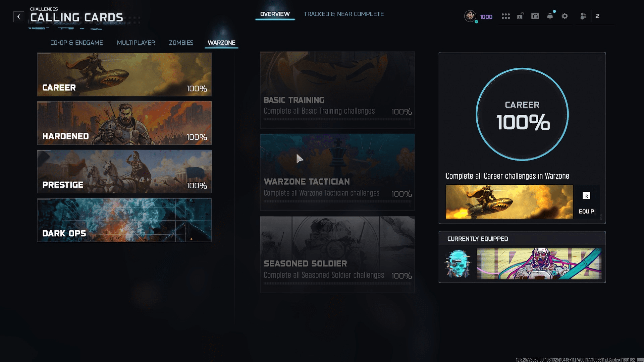The width and height of the screenshot is (644, 362).
Task: Select the Seasoned Soldier challenge set
Action: click(x=337, y=254)
